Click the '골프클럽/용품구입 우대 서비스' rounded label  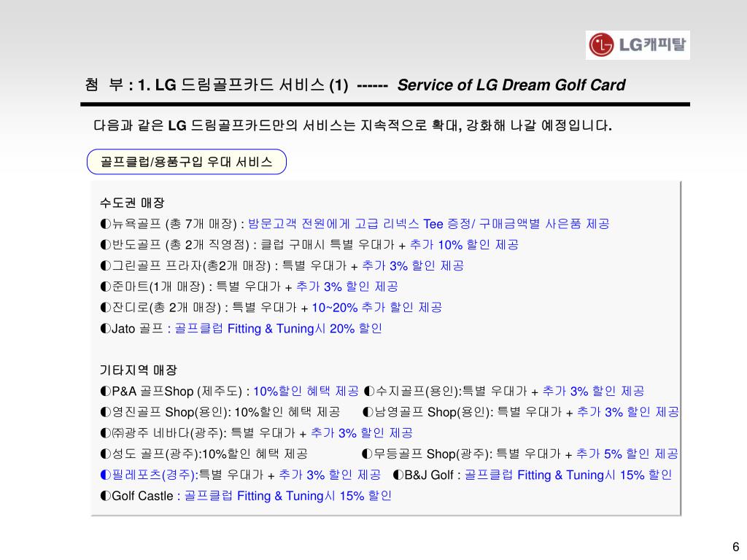(x=187, y=162)
